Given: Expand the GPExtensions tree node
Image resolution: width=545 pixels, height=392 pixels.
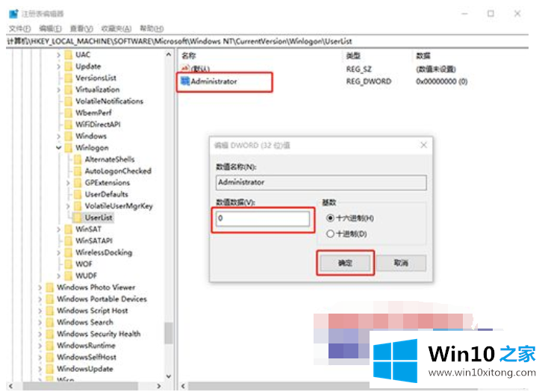Looking at the screenshot, I should tap(68, 182).
